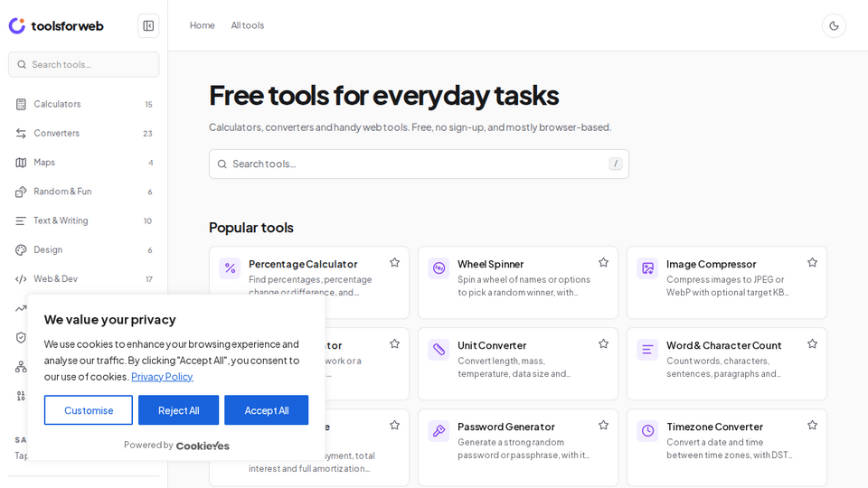Collapse the sidebar panel toggle
The width and height of the screenshot is (868, 488).
pos(148,25)
